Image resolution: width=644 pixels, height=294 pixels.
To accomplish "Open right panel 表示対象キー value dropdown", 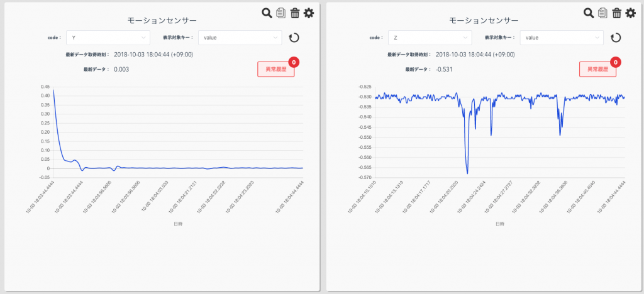I will click(562, 38).
